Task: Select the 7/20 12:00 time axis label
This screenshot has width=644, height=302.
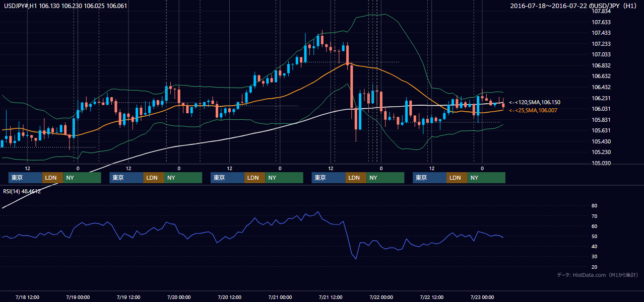Action: (229, 297)
